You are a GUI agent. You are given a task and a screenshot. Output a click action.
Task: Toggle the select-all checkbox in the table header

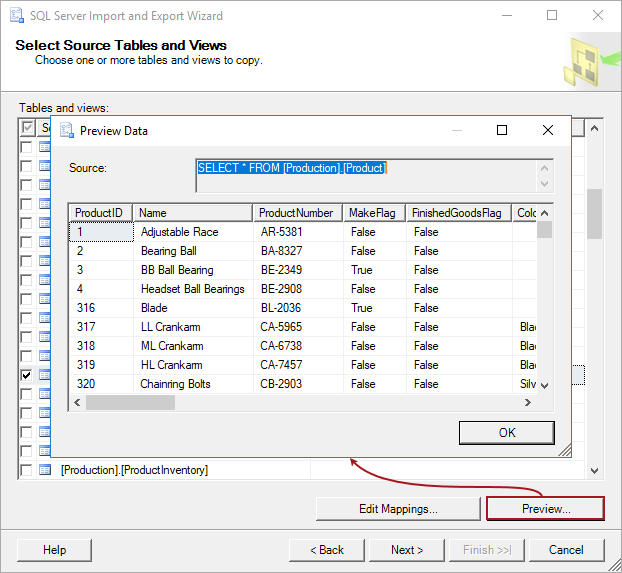coord(27,128)
